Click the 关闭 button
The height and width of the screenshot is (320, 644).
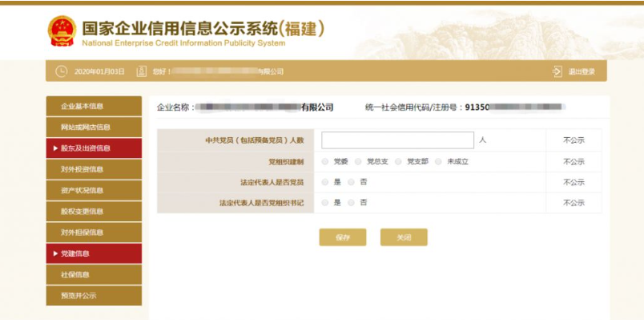pyautogui.click(x=404, y=237)
